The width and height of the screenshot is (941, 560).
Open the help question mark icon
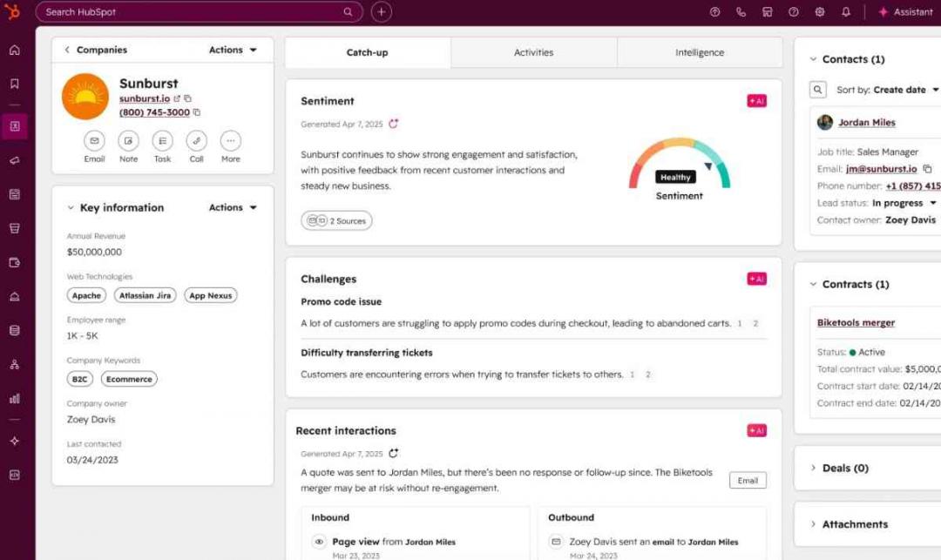tap(794, 12)
